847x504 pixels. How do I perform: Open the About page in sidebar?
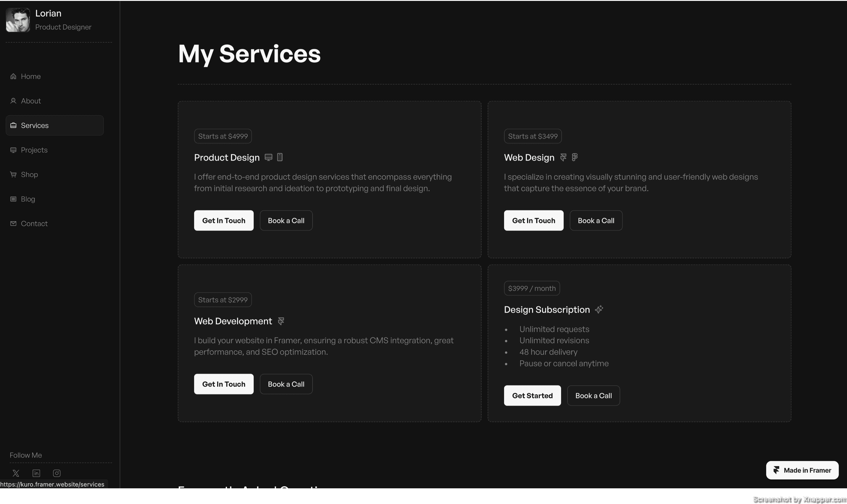pyautogui.click(x=30, y=101)
